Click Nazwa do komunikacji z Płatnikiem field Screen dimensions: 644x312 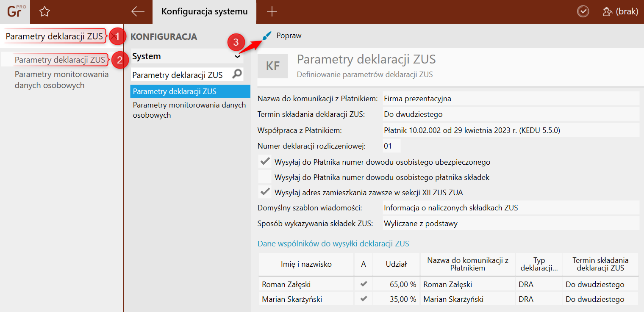(511, 99)
